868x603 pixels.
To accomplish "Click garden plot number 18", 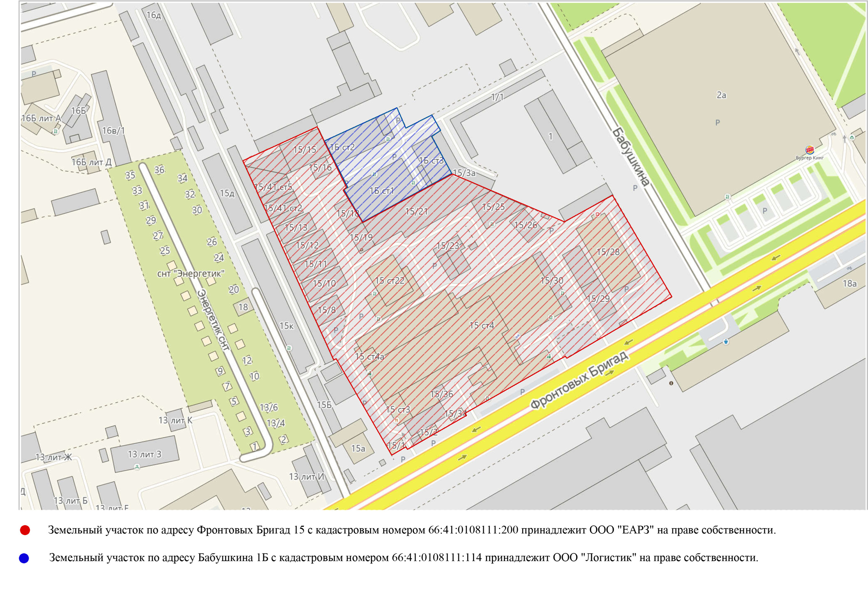I will pyautogui.click(x=243, y=307).
